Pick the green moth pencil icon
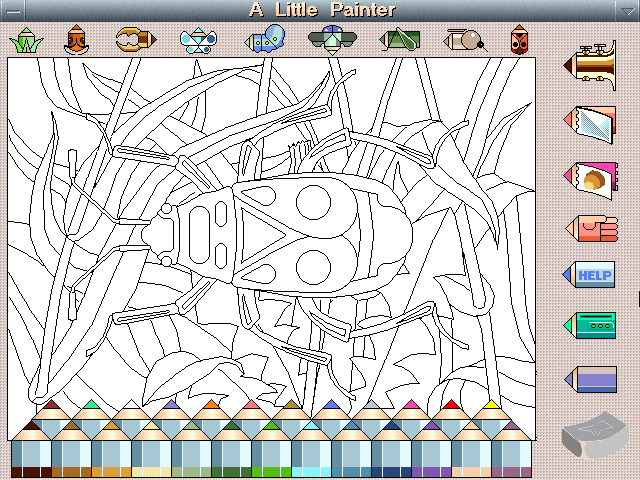The height and width of the screenshot is (480, 640). click(x=333, y=40)
